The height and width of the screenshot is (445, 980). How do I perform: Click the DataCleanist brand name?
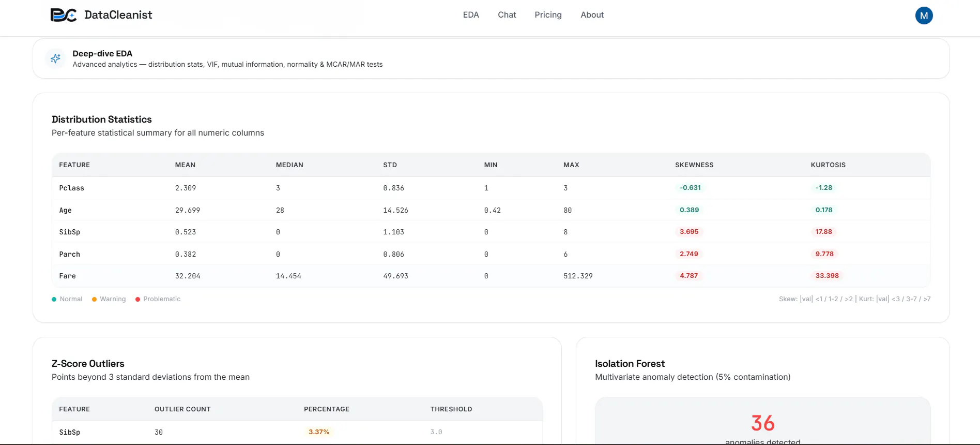[x=118, y=15]
